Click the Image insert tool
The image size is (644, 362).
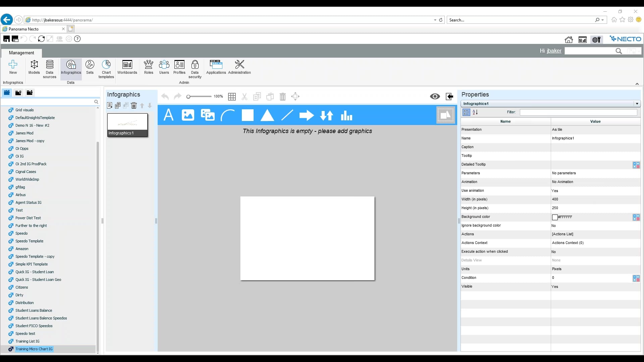[x=188, y=115]
